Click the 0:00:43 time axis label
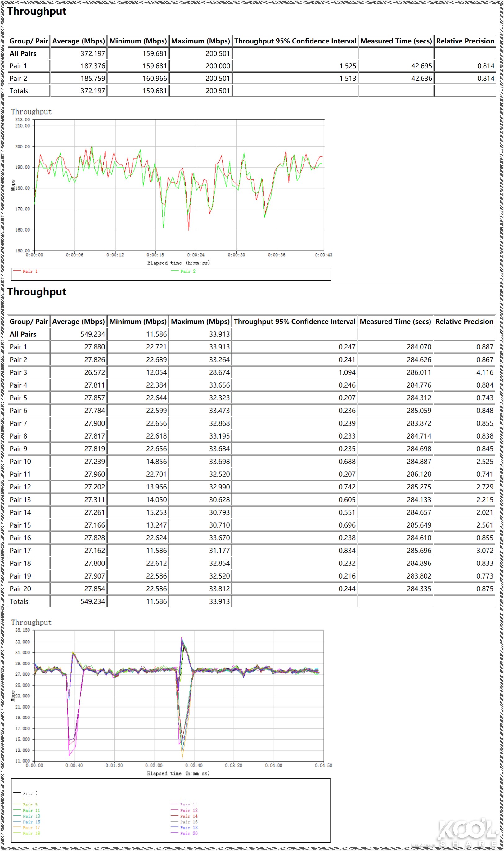504x851 pixels. [x=324, y=255]
